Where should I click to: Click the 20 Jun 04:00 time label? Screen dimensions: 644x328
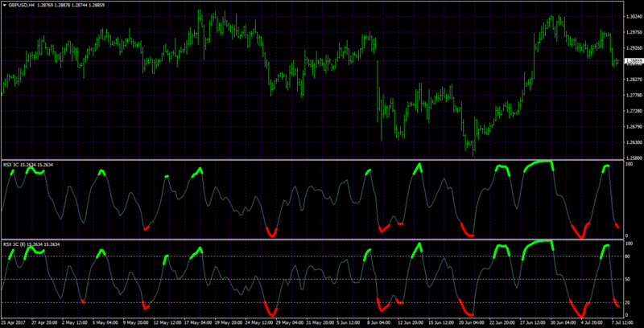(x=473, y=322)
